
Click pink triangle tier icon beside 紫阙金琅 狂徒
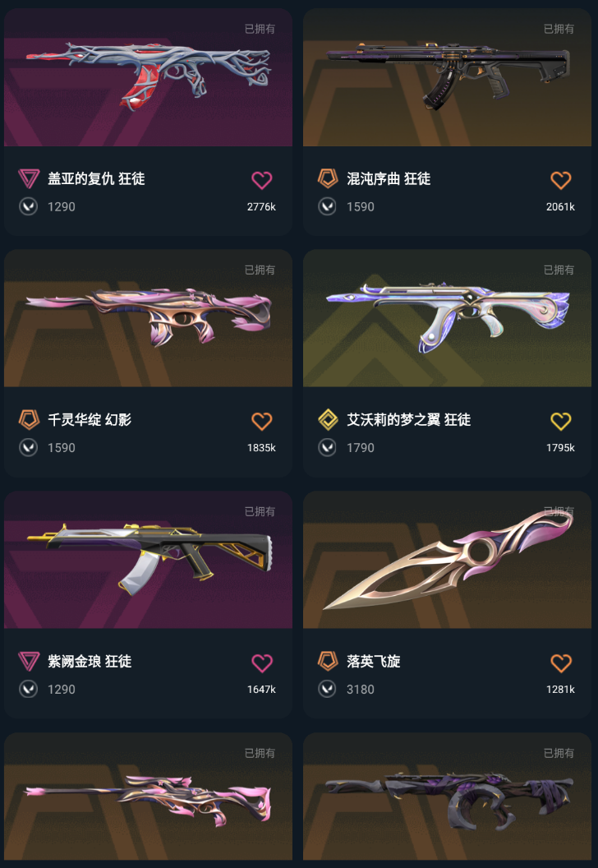click(x=29, y=661)
